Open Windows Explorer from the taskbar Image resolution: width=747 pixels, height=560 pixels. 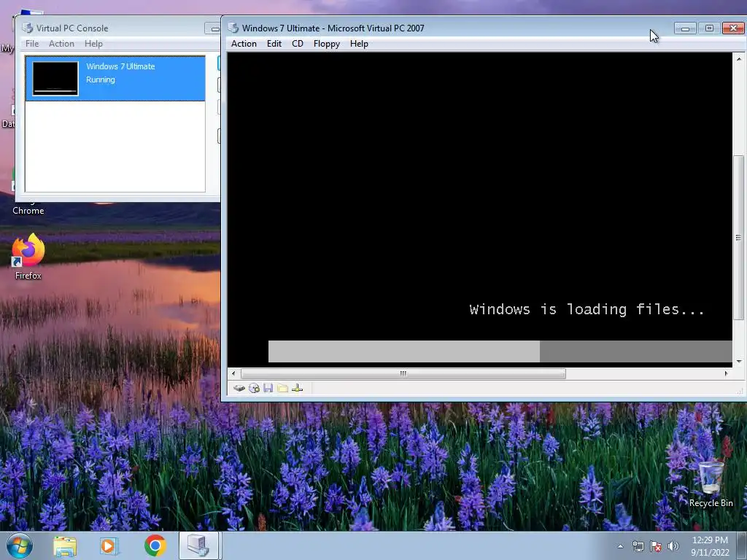click(65, 546)
